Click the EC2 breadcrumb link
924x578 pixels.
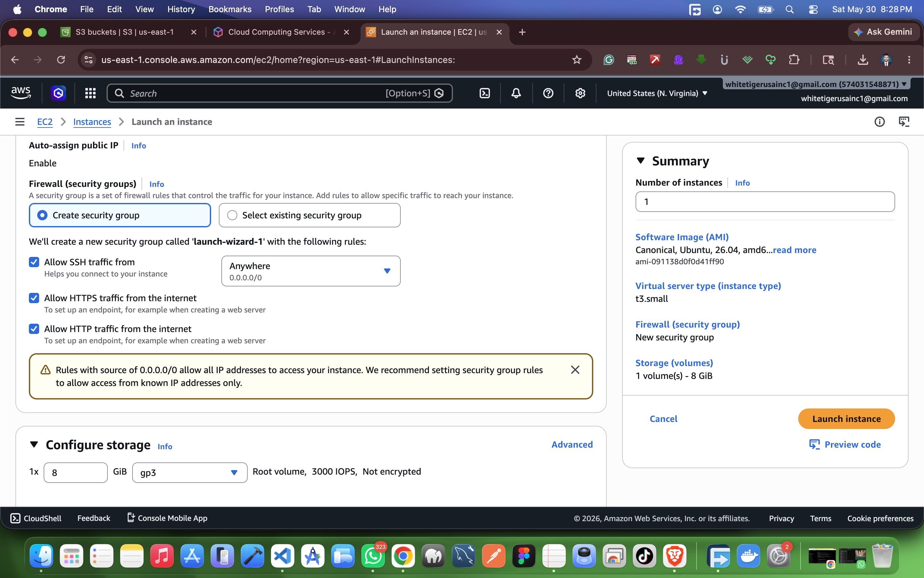click(45, 122)
